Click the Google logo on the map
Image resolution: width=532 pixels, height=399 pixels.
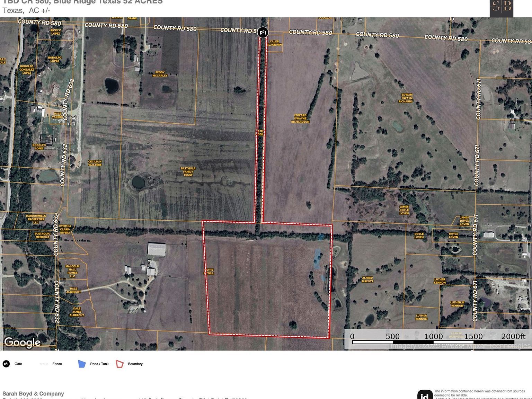pyautogui.click(x=21, y=343)
